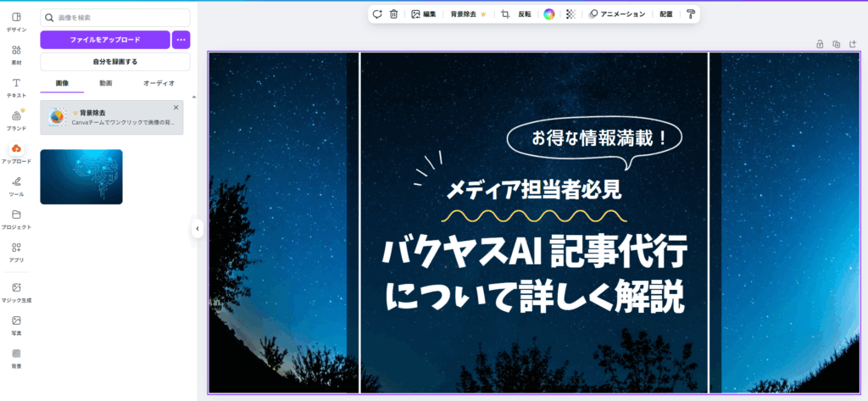Switch to the 動画 (Video) tab
This screenshot has height=401, width=868.
(106, 83)
